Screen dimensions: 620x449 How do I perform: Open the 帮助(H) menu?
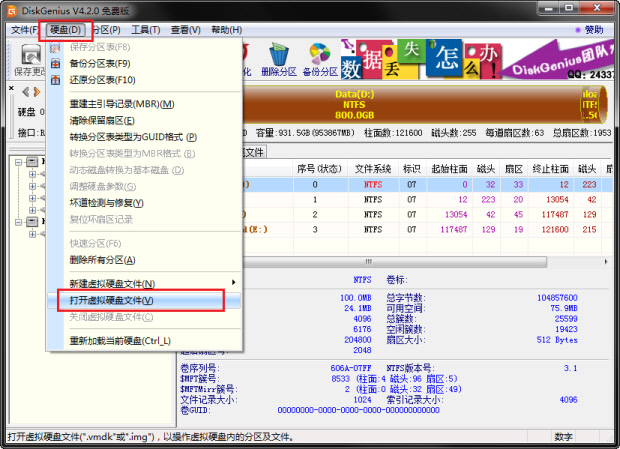(226, 30)
